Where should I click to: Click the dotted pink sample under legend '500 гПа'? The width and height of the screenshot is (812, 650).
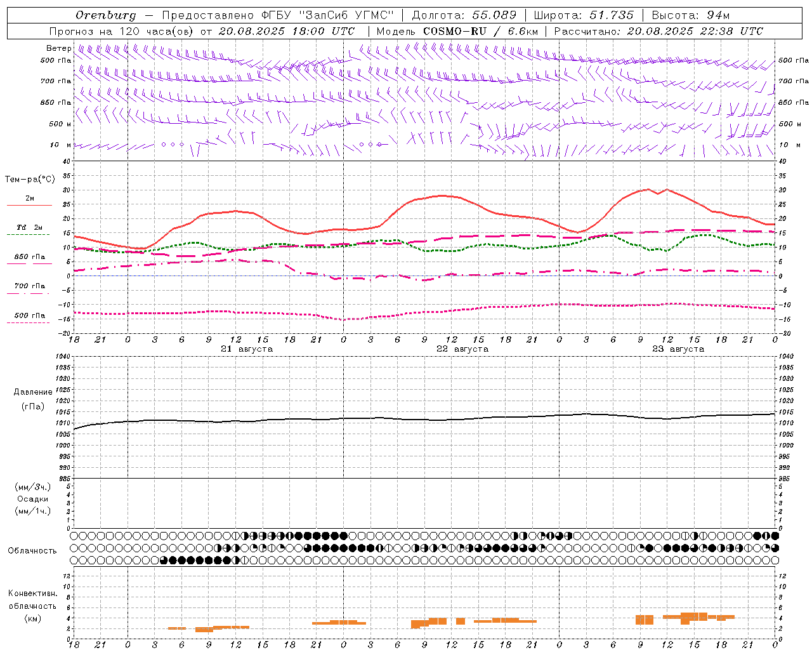28,323
